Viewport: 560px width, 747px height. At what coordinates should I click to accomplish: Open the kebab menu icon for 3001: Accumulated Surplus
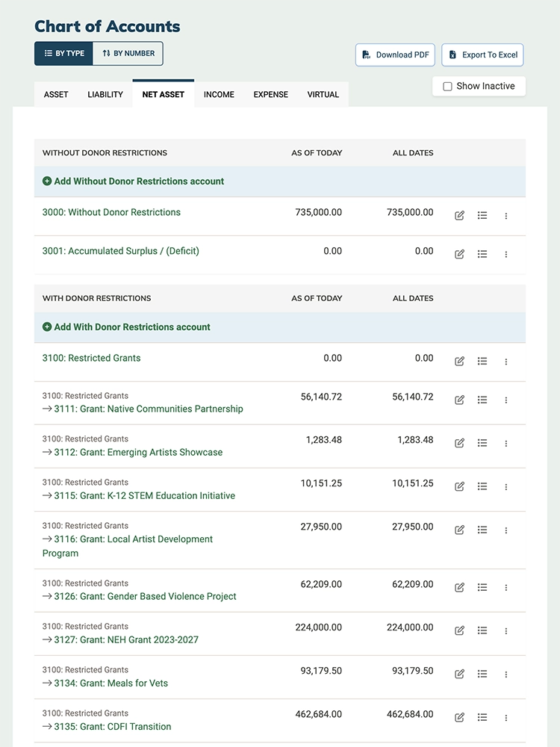(x=506, y=255)
